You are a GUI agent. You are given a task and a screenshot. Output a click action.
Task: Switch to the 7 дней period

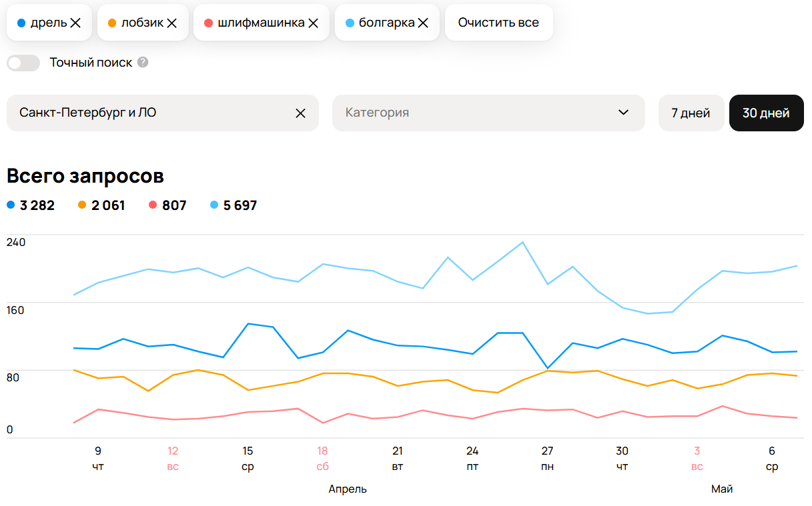[691, 113]
